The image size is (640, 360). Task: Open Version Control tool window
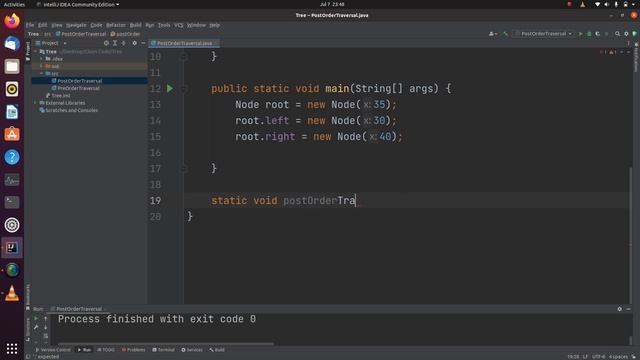coord(53,350)
